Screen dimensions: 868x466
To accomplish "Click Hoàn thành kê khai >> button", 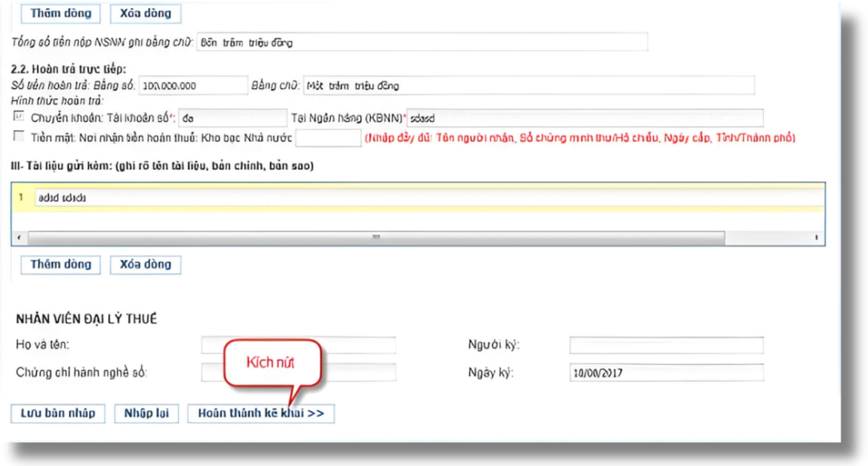I will [x=261, y=413].
